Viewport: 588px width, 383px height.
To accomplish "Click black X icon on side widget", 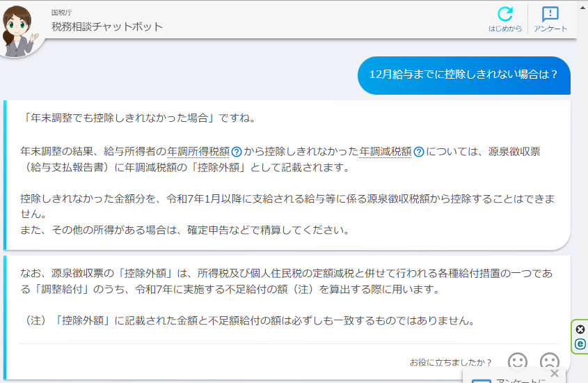I will click(x=580, y=329).
